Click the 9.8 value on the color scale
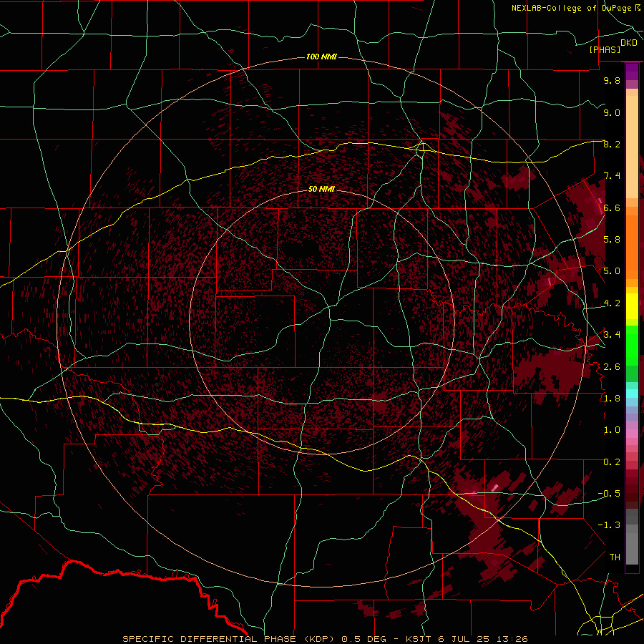Viewport: 644px width, 644px height. pyautogui.click(x=612, y=81)
